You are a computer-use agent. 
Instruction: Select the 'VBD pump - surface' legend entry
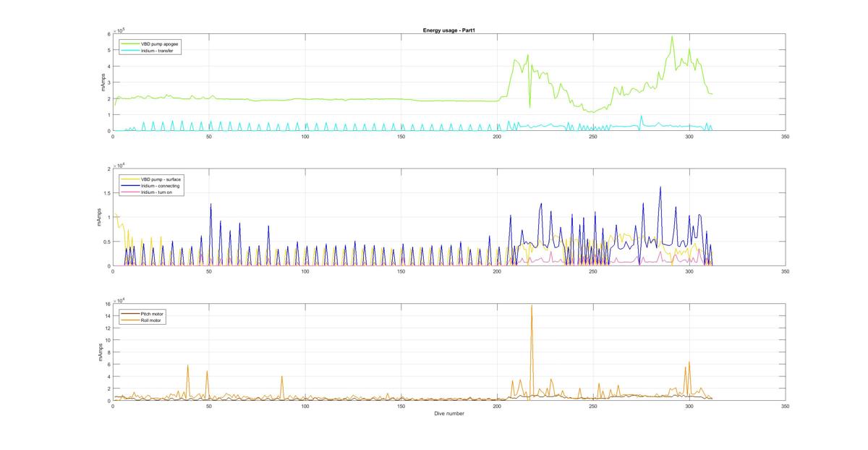pyautogui.click(x=161, y=179)
